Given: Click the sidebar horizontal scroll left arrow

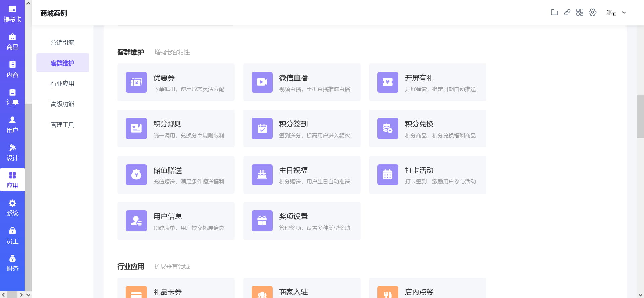Looking at the screenshot, I should (x=3, y=295).
